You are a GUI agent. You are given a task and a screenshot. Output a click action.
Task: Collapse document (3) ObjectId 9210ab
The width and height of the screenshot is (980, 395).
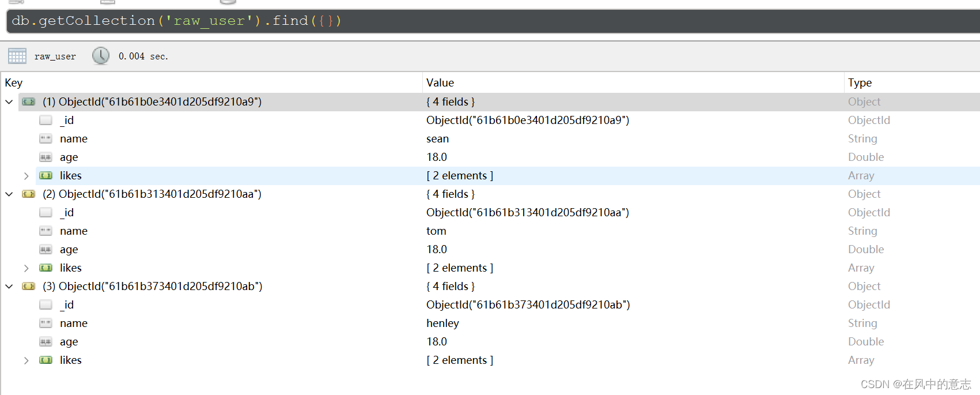pyautogui.click(x=9, y=287)
